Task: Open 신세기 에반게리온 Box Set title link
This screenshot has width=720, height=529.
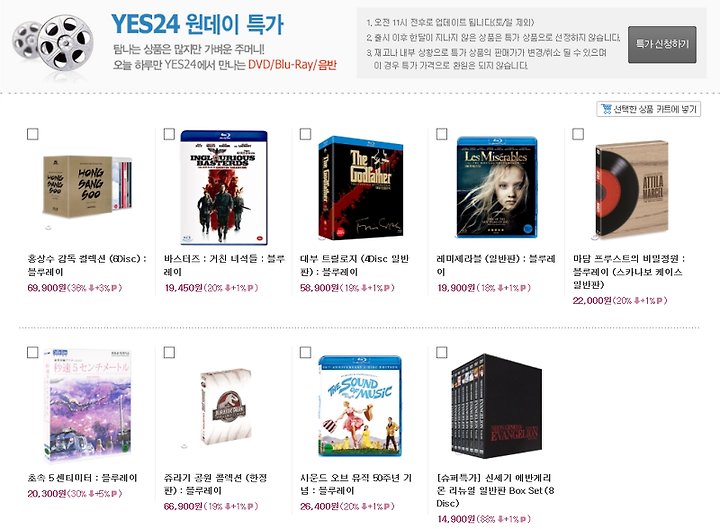Action: click(x=495, y=490)
